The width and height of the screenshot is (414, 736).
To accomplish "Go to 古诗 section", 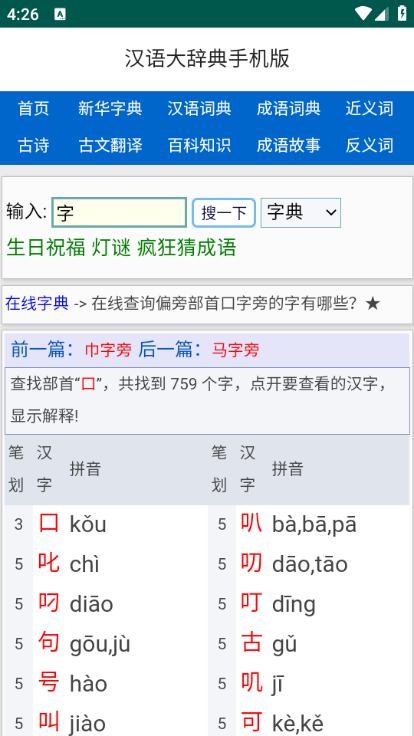I will [33, 146].
